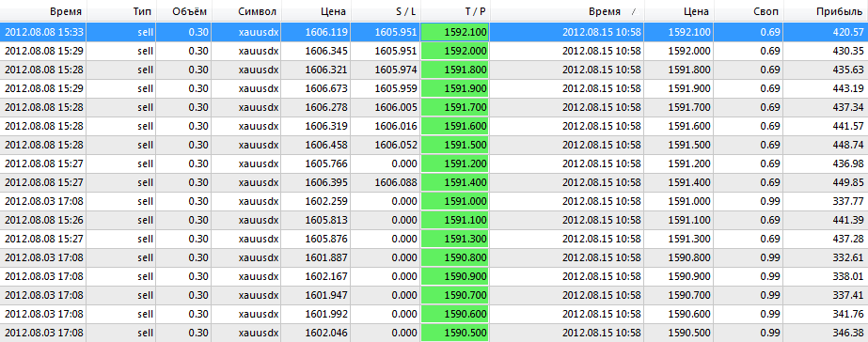
Task: Click the Время header beside the Тип column
Action: click(x=43, y=11)
